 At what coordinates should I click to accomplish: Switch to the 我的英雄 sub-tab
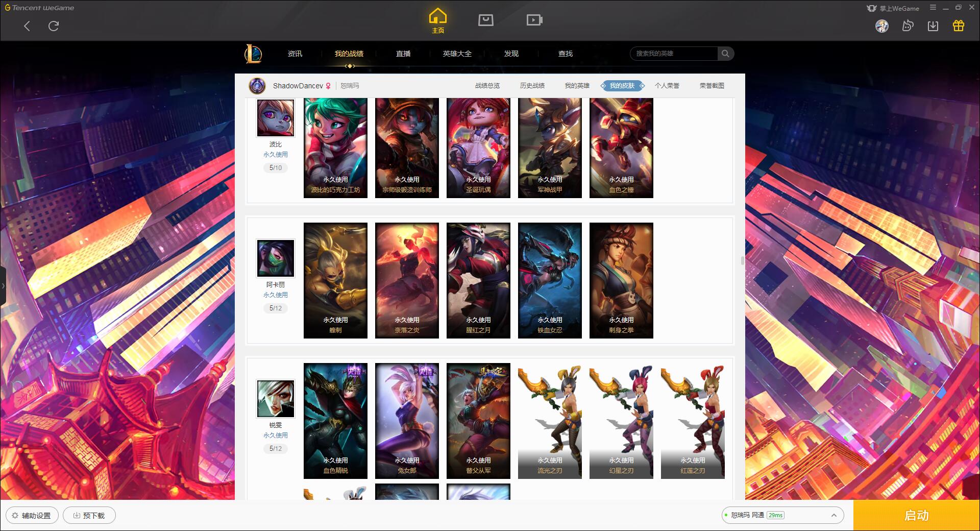[x=577, y=86]
